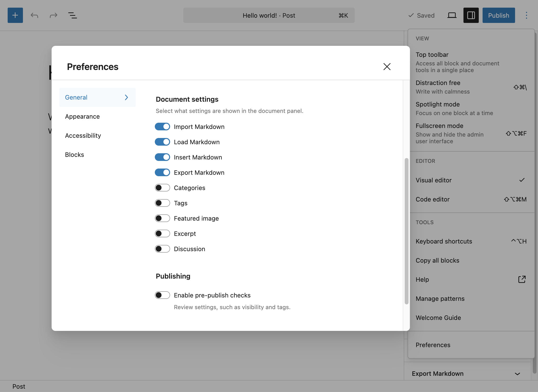The height and width of the screenshot is (392, 538).
Task: Click the Publish button
Action: [x=498, y=15]
